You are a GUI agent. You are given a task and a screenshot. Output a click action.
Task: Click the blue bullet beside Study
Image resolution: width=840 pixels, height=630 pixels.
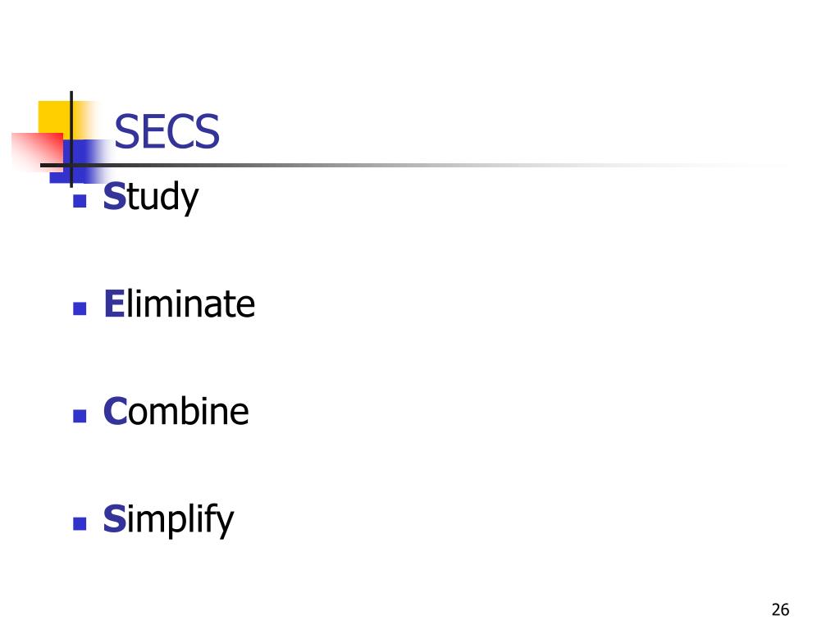[x=80, y=201]
